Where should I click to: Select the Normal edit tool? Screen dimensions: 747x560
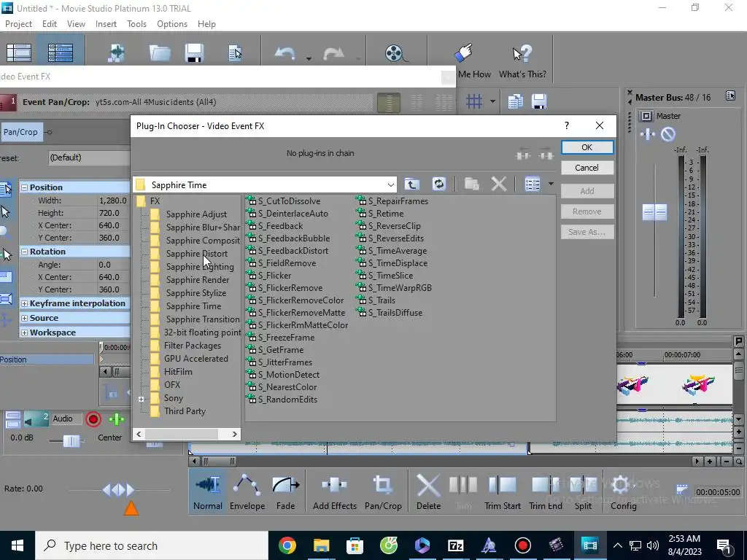(208, 493)
